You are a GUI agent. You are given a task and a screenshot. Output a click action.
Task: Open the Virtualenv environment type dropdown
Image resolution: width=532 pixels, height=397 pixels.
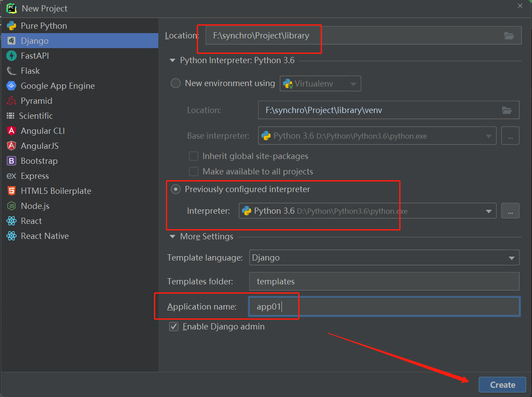(x=320, y=83)
